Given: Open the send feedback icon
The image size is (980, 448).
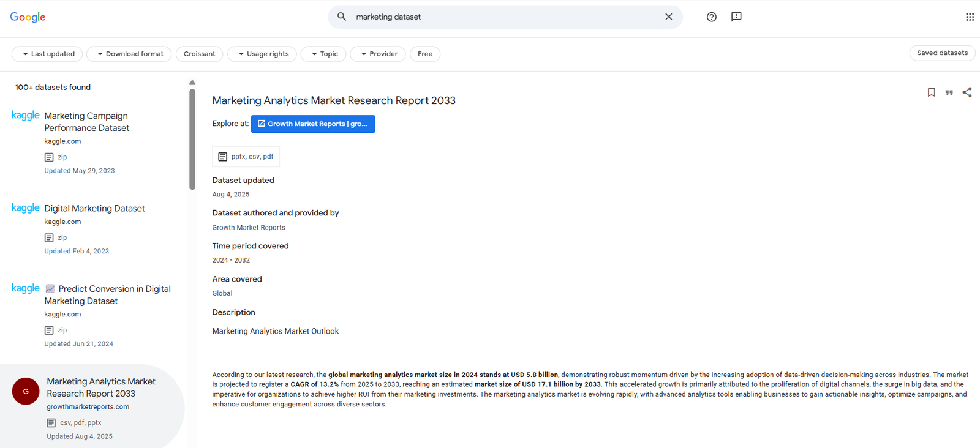Looking at the screenshot, I should coord(736,17).
